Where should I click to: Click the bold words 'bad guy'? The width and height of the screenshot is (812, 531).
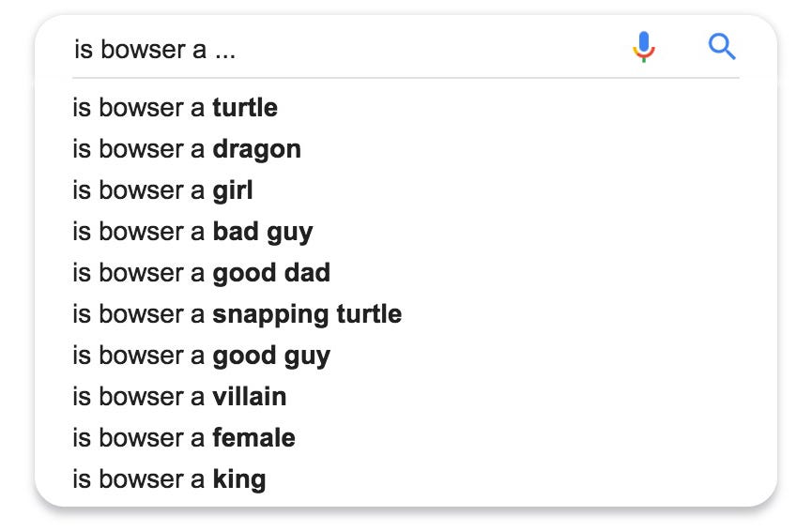pos(263,232)
